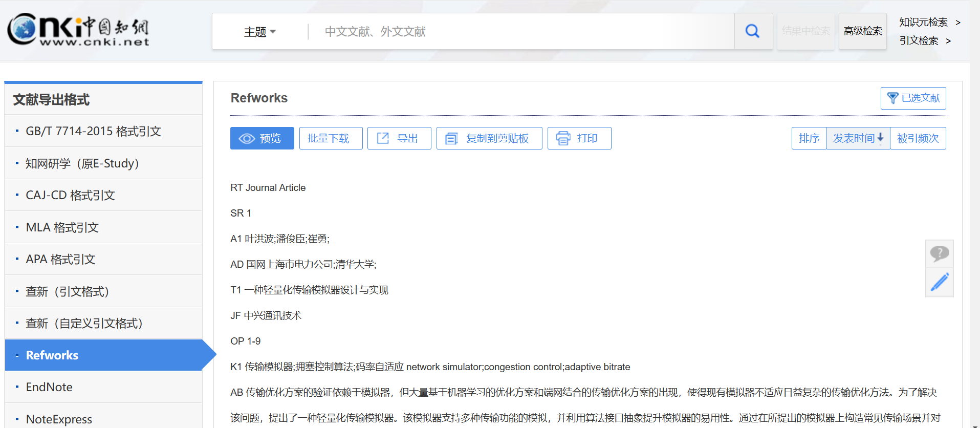The width and height of the screenshot is (980, 428).
Task: Open 引文检索 link
Action: tap(925, 40)
